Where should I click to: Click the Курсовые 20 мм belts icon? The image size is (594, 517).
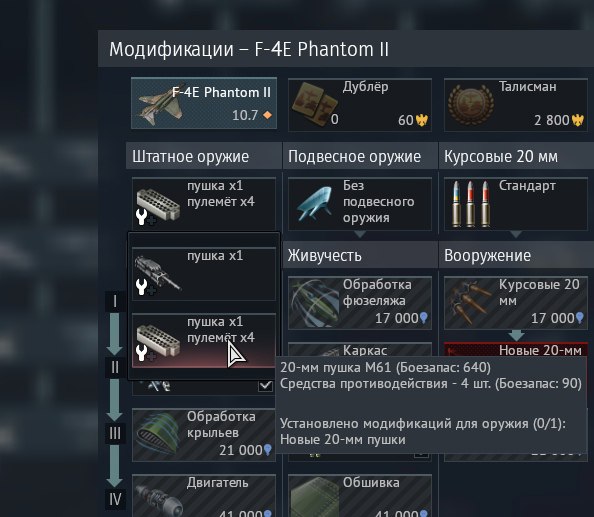(x=468, y=303)
